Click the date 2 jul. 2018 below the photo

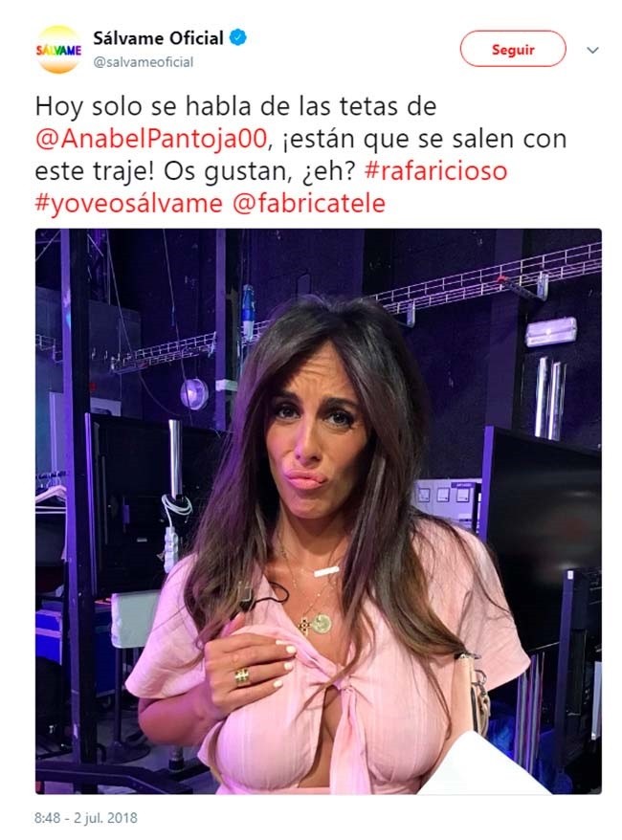(x=105, y=818)
